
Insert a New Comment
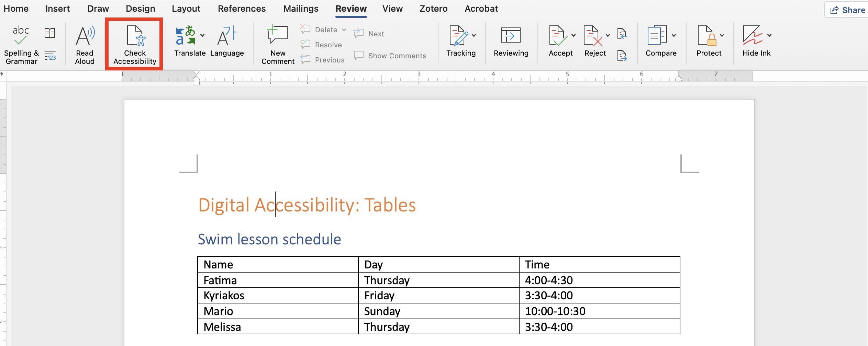[x=277, y=43]
